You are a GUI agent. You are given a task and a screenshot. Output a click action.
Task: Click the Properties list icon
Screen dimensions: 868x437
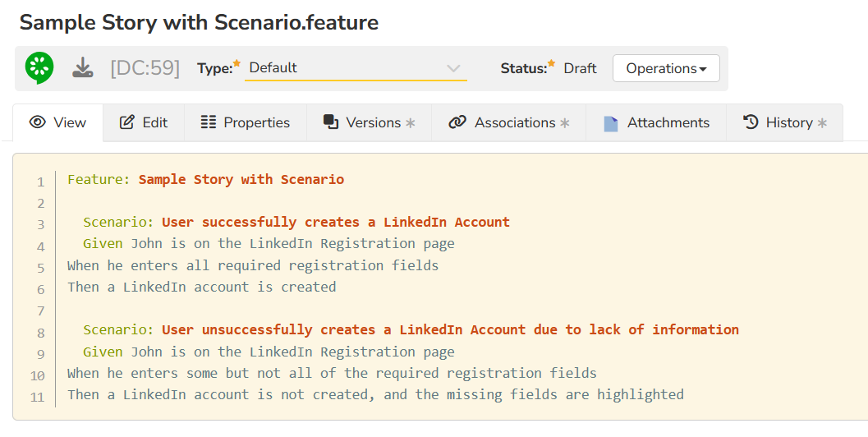coord(209,122)
